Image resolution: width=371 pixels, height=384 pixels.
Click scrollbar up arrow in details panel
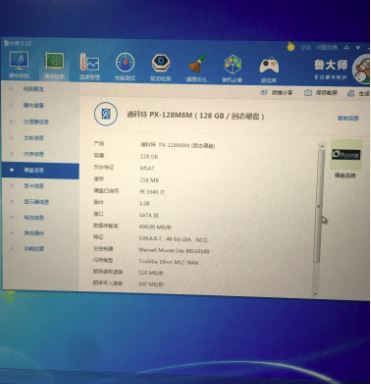pyautogui.click(x=321, y=146)
